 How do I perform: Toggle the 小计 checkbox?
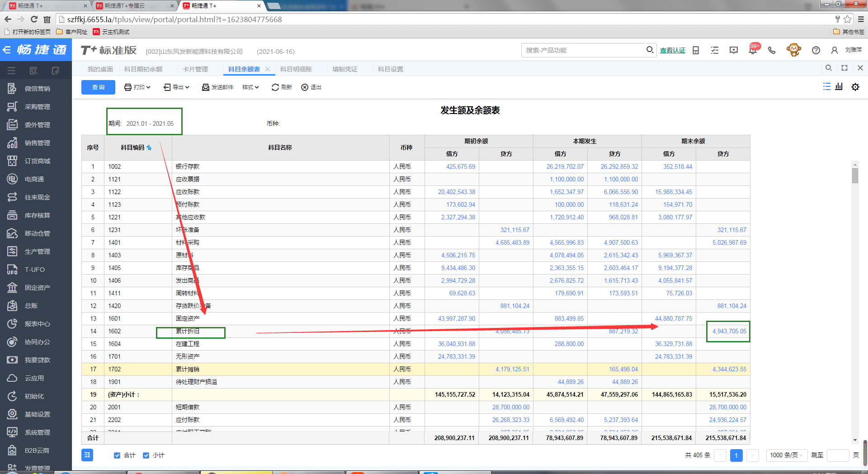pyautogui.click(x=146, y=455)
